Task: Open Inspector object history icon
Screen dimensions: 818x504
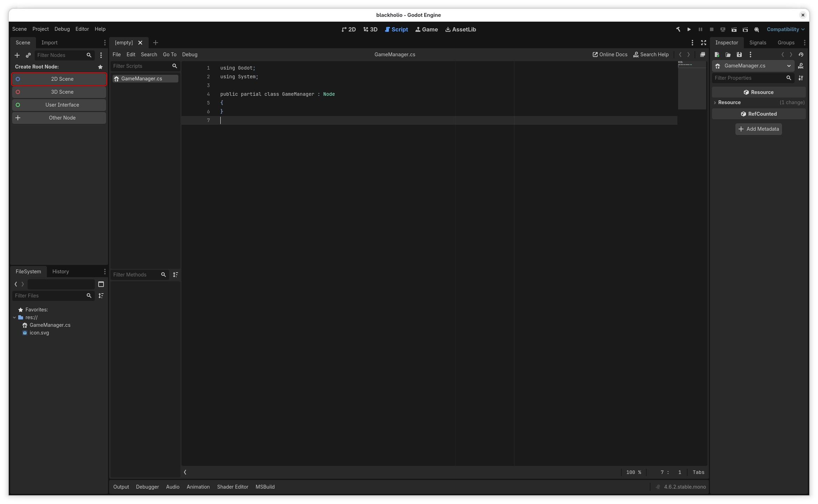Action: [x=801, y=55]
